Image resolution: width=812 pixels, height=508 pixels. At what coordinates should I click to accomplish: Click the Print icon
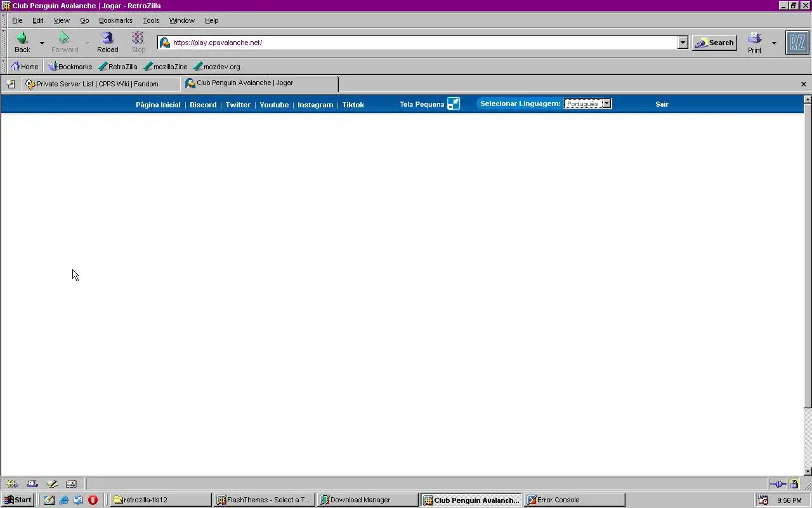(x=754, y=43)
